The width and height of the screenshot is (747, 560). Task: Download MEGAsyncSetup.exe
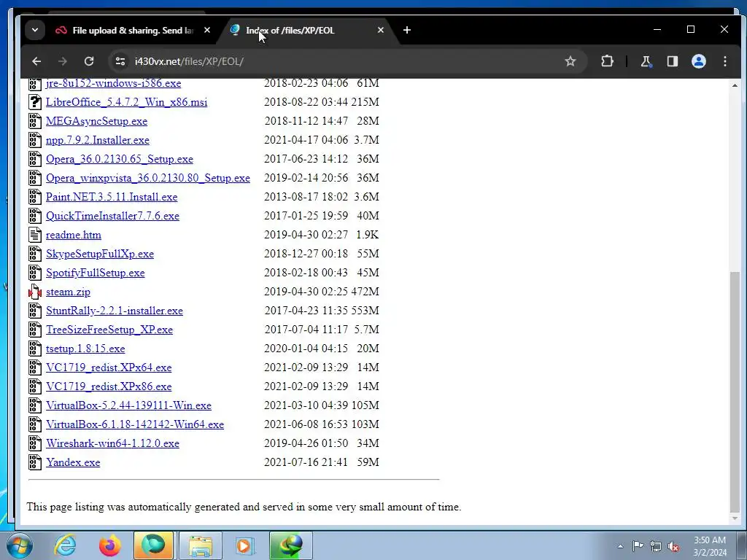[x=96, y=121]
